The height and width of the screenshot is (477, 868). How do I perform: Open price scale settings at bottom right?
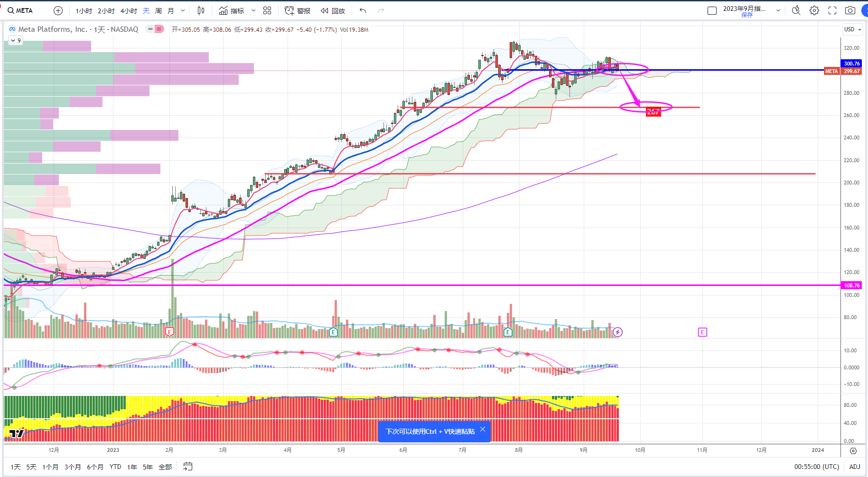(x=853, y=450)
